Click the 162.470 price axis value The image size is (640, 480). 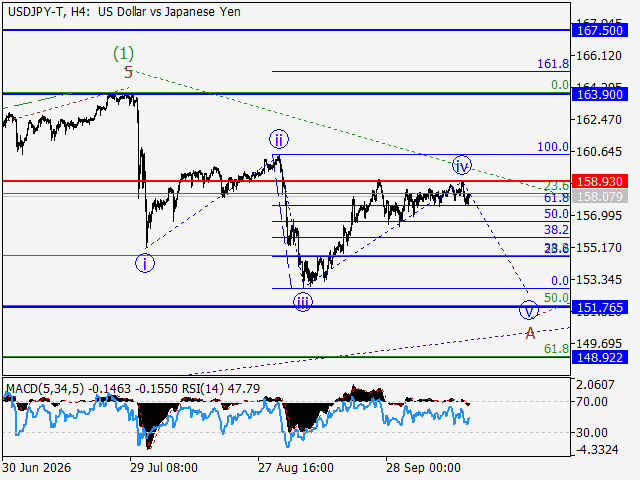(598, 120)
